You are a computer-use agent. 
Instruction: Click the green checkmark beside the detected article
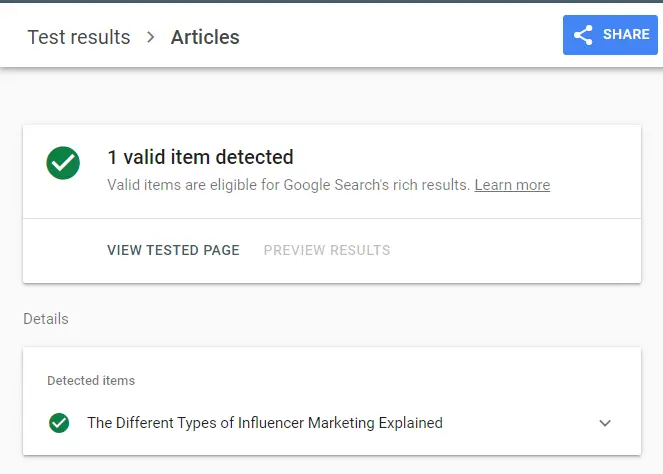click(59, 423)
